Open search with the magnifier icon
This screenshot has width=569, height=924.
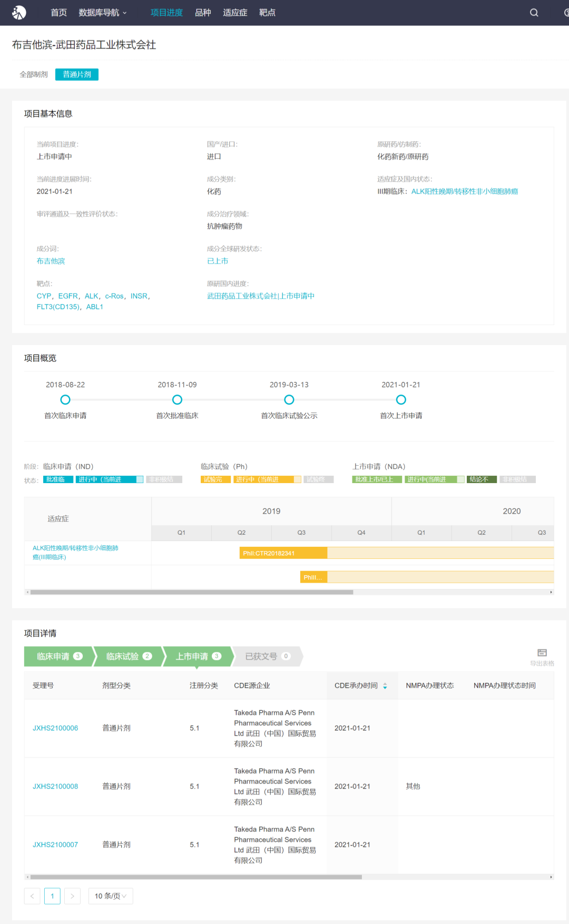point(534,13)
